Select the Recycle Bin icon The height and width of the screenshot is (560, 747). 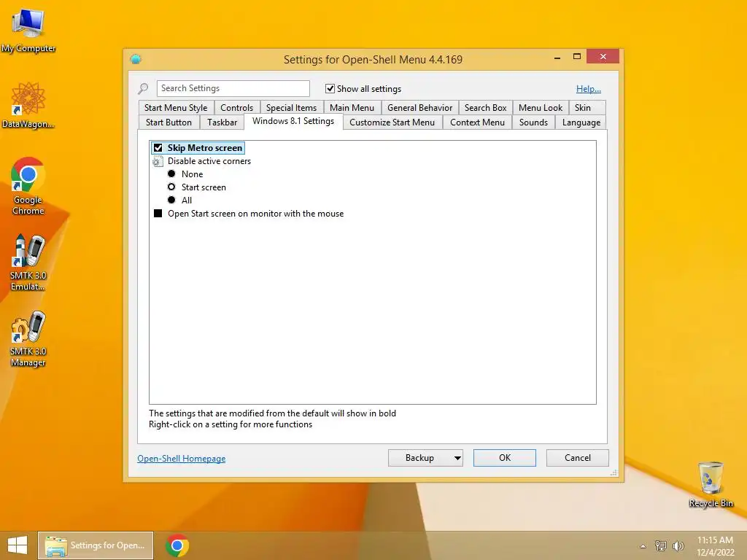tap(711, 484)
